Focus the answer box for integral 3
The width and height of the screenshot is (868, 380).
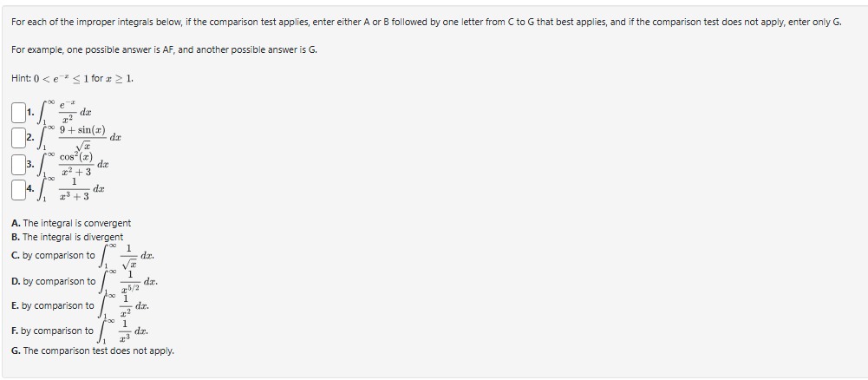18,165
